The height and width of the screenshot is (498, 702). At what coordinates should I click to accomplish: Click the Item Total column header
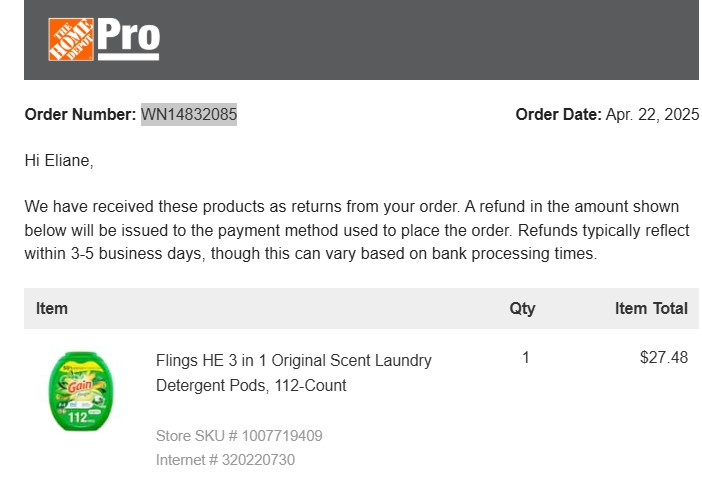tap(651, 309)
